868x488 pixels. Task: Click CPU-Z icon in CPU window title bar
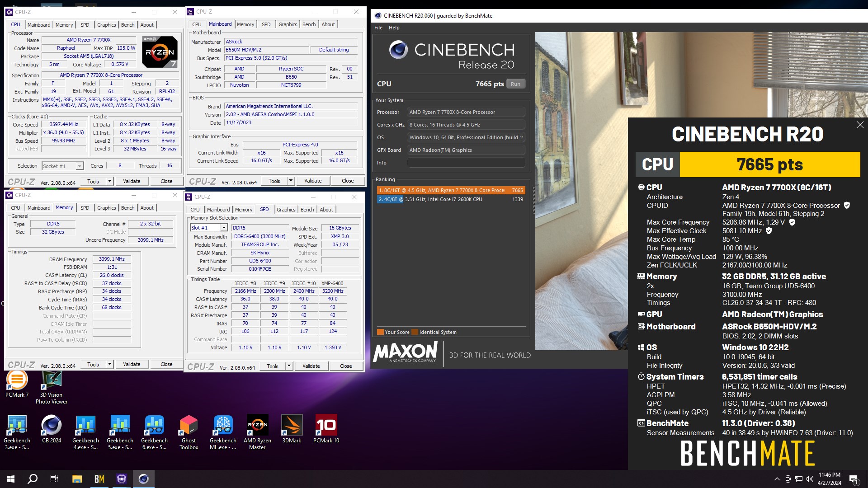coord(9,12)
